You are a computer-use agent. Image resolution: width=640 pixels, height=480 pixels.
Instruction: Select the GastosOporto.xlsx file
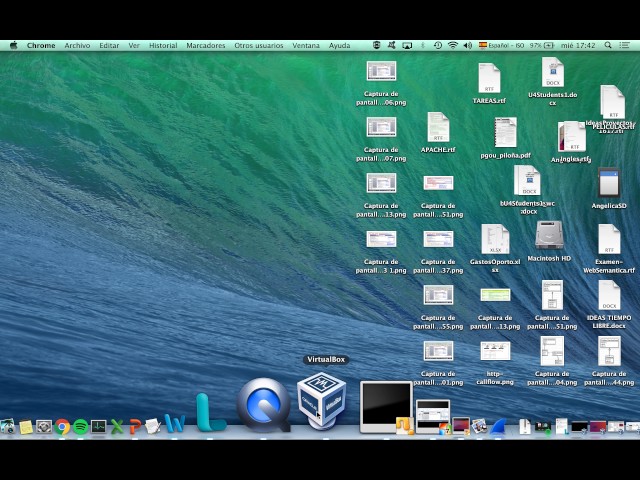[495, 240]
